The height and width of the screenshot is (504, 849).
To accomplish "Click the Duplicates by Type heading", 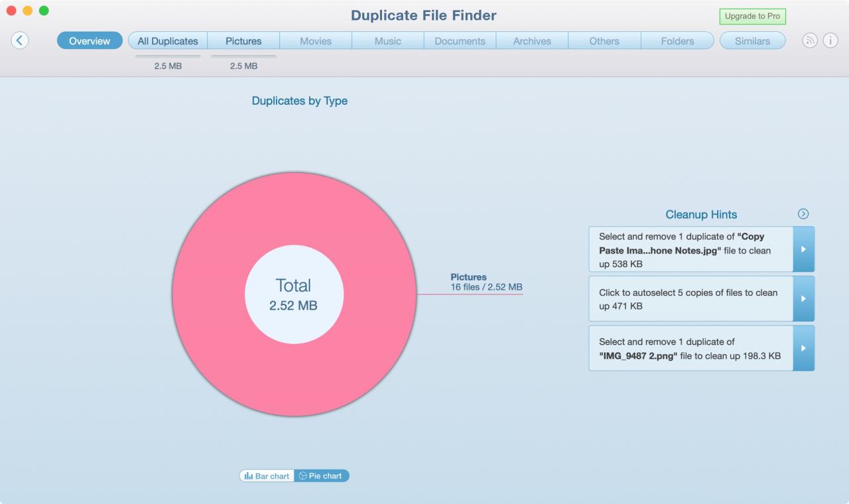I will [300, 101].
